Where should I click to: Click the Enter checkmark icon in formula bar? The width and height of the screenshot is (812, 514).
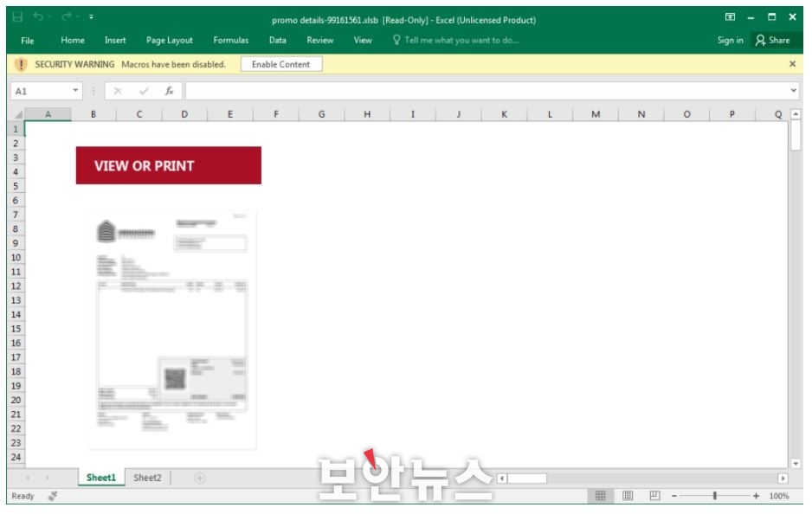[x=144, y=92]
